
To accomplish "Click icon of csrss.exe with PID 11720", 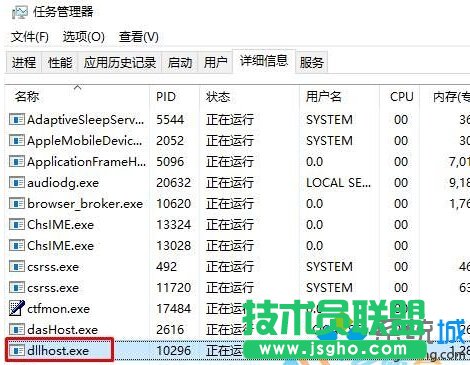I will pos(17,287).
